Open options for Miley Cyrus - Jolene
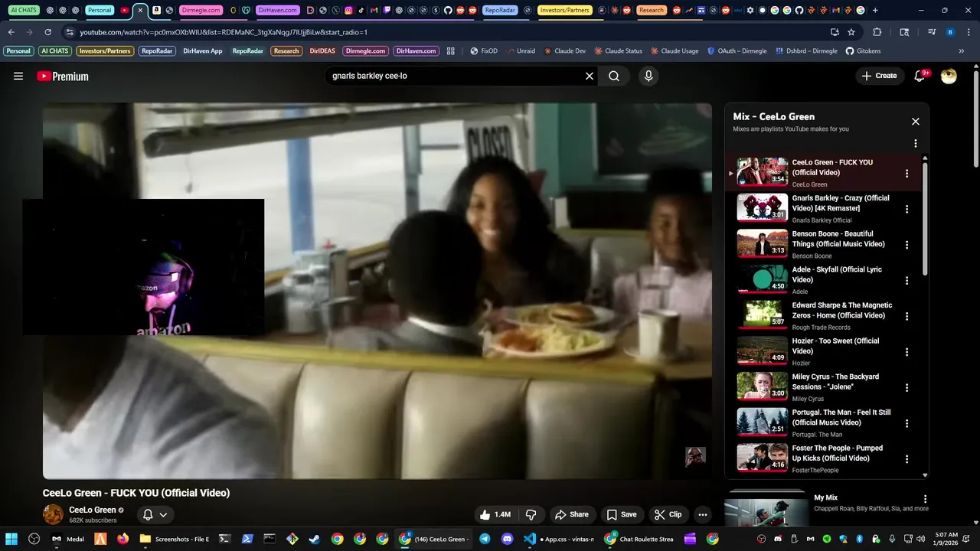Screen dimensions: 980x551 pyautogui.click(x=906, y=388)
